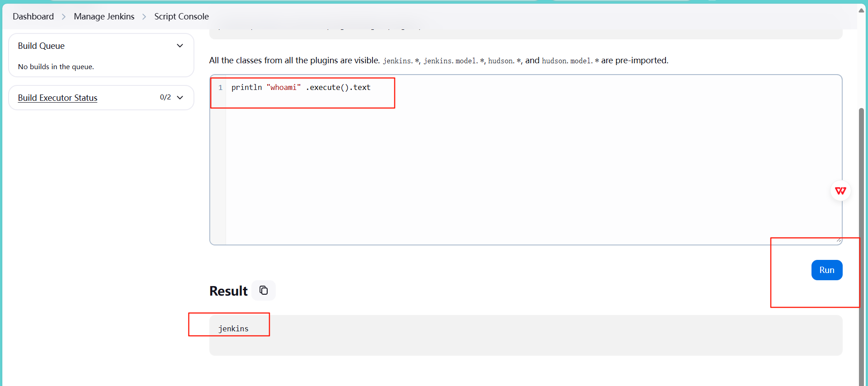
Task: Click the WPS floating assistant icon
Action: click(840, 191)
